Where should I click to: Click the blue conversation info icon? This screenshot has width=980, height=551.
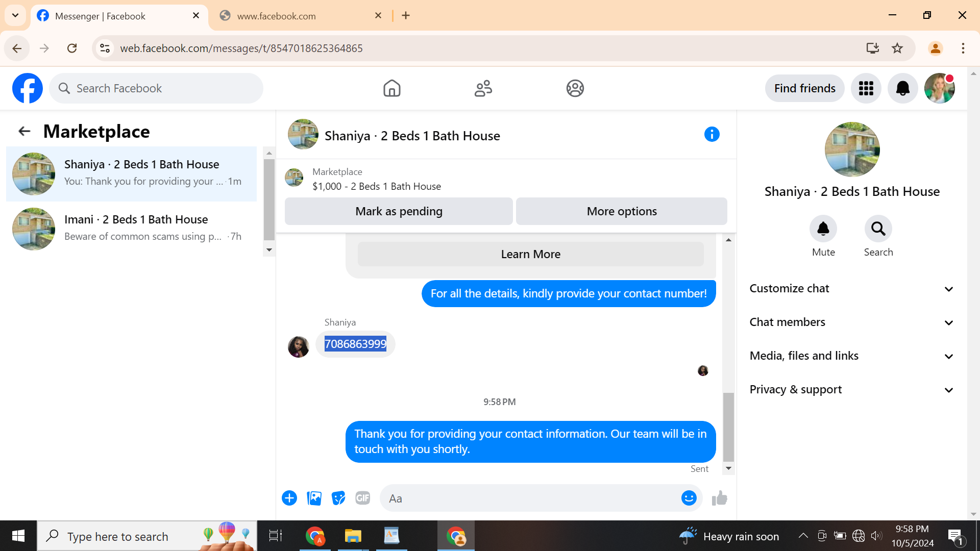[x=712, y=135]
